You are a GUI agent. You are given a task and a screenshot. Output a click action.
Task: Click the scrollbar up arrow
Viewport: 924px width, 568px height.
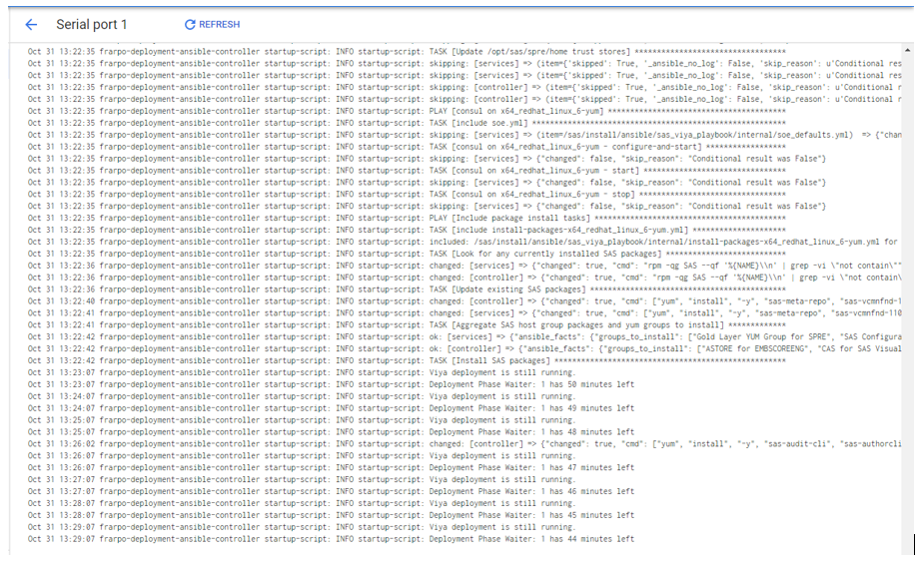point(908,51)
